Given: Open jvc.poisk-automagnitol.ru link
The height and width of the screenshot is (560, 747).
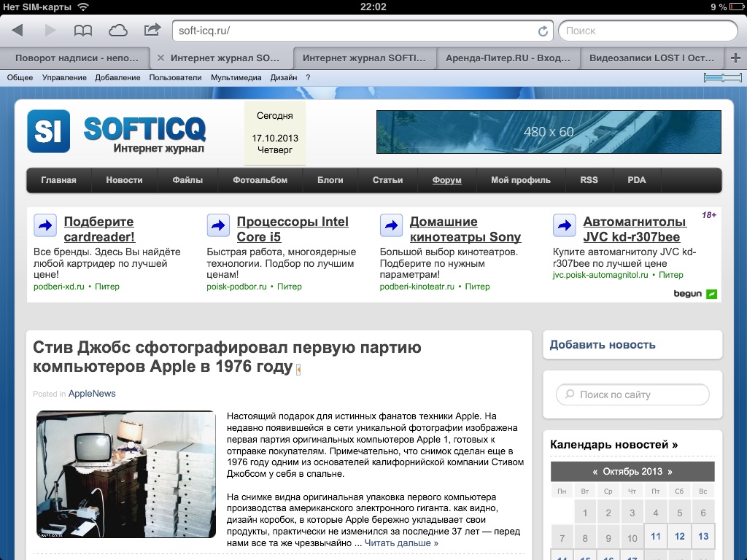Looking at the screenshot, I should pyautogui.click(x=600, y=275).
